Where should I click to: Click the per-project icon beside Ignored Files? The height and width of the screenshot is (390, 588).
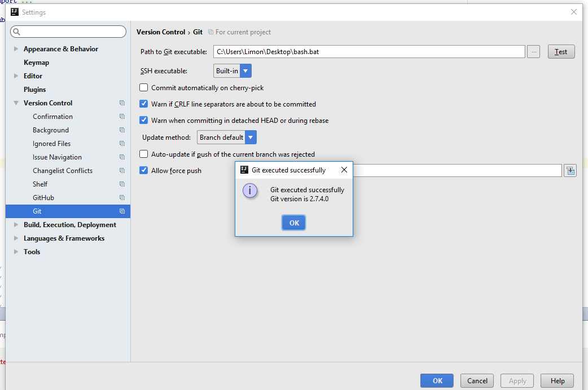(122, 143)
